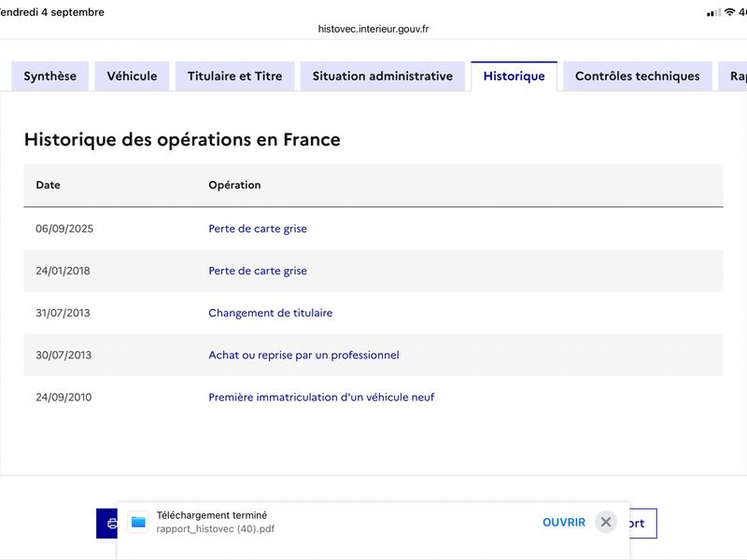This screenshot has width=747, height=560.
Task: Open Achat ou reprise par un professionnel
Action: tap(304, 355)
